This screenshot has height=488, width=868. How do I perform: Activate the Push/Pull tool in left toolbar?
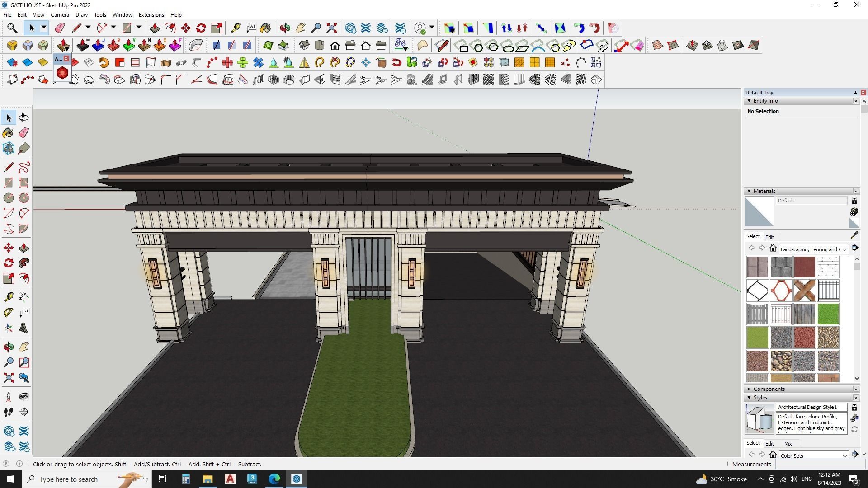24,248
